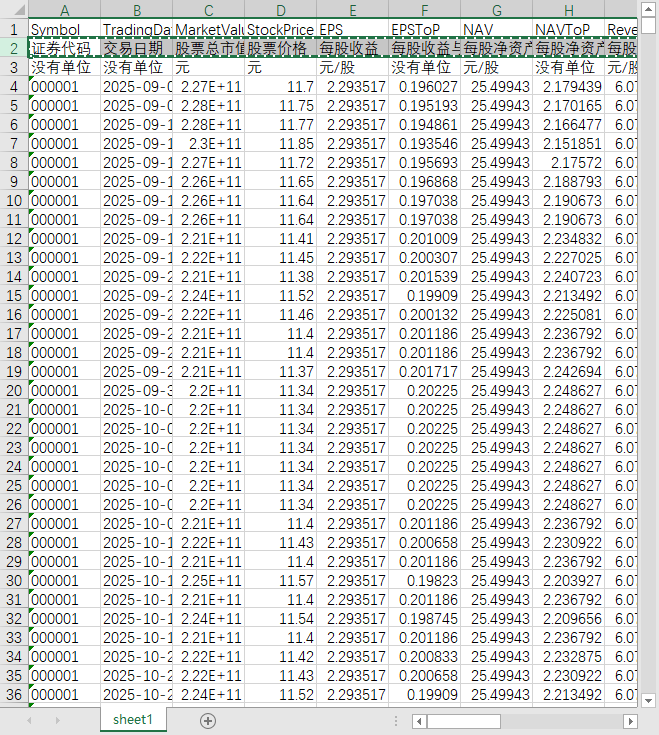Click EPSToP value 0.201717
This screenshot has height=735, width=659.
pyautogui.click(x=425, y=371)
